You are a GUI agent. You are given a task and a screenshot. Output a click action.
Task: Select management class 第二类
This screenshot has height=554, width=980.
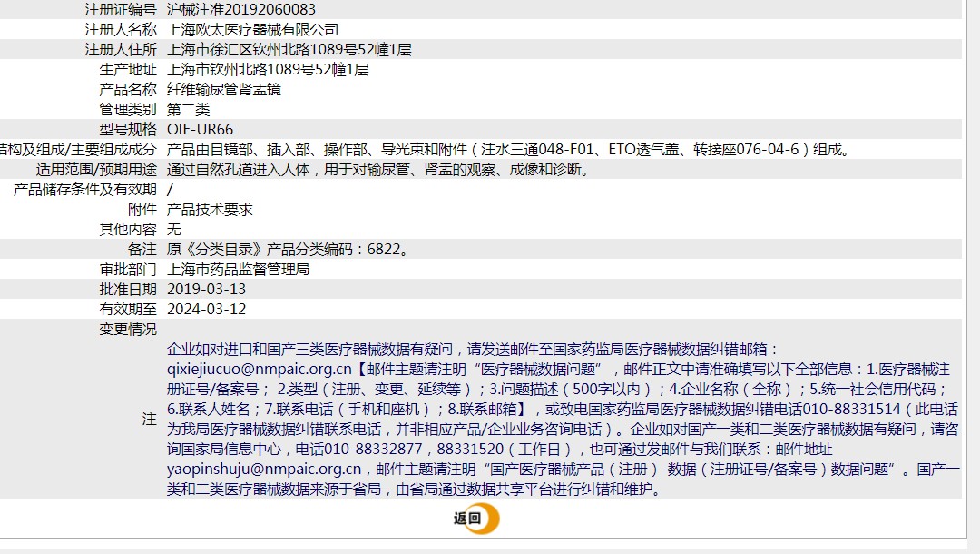(x=188, y=109)
